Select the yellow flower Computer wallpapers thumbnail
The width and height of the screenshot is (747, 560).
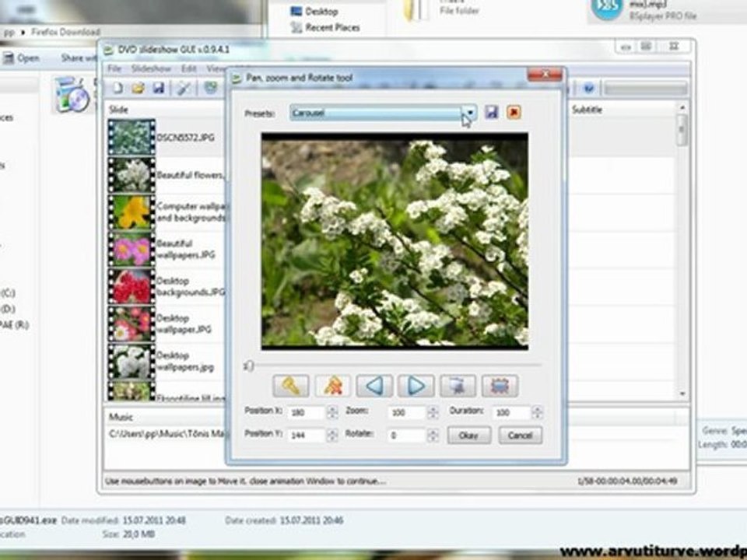(132, 212)
